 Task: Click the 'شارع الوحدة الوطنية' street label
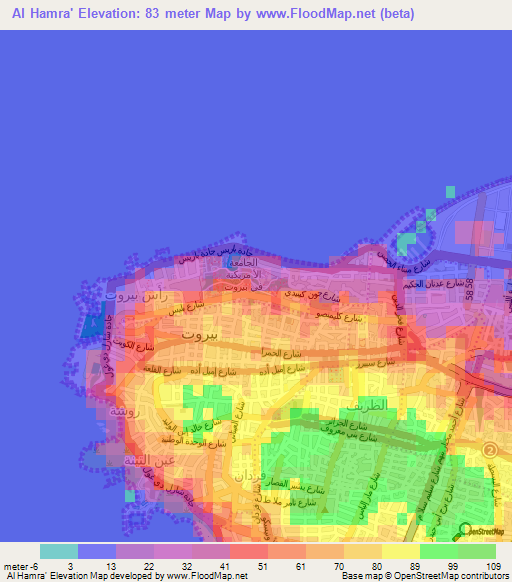pyautogui.click(x=193, y=442)
